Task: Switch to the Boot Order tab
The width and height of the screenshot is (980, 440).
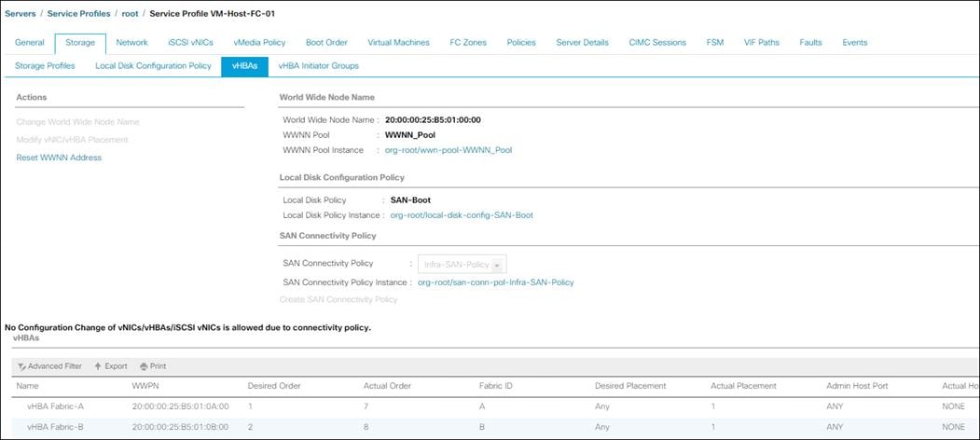Action: click(326, 43)
